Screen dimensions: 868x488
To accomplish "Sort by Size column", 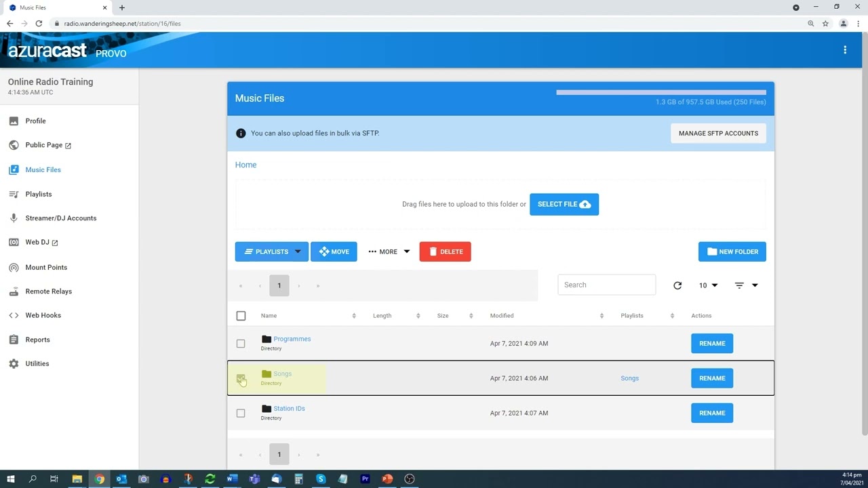I will point(455,316).
